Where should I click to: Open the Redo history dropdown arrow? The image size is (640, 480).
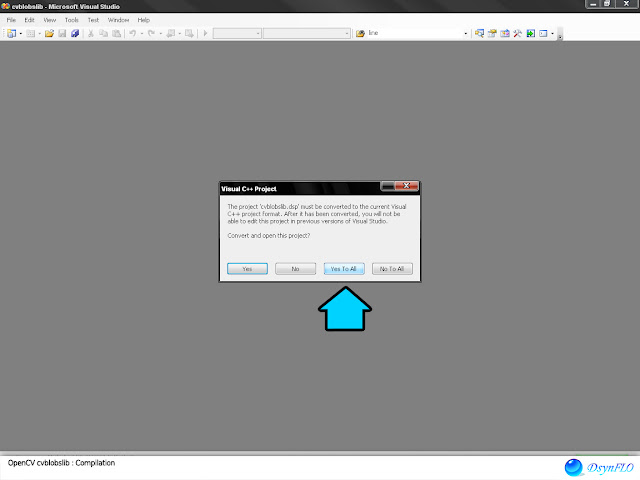[x=160, y=33]
